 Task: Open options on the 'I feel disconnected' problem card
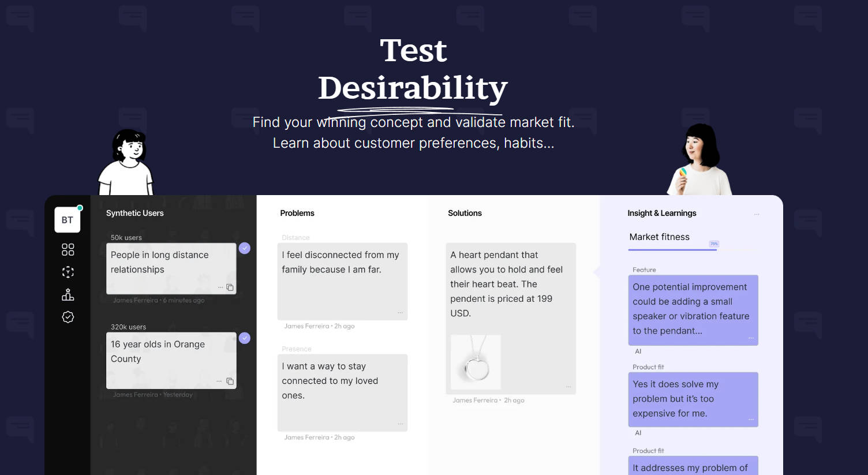point(400,313)
